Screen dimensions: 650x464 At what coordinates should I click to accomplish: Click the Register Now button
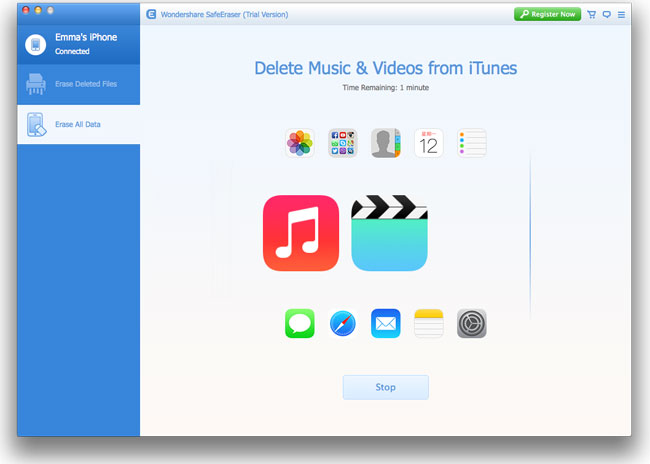click(547, 14)
